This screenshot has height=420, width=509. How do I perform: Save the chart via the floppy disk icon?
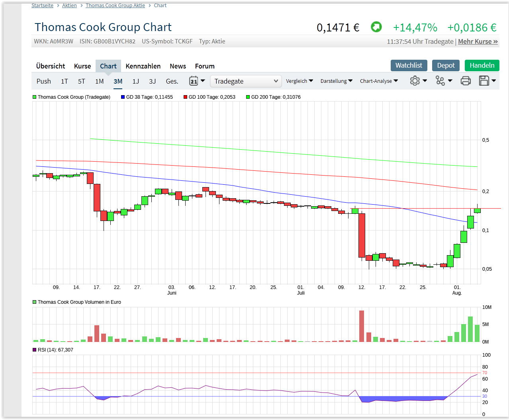[485, 80]
